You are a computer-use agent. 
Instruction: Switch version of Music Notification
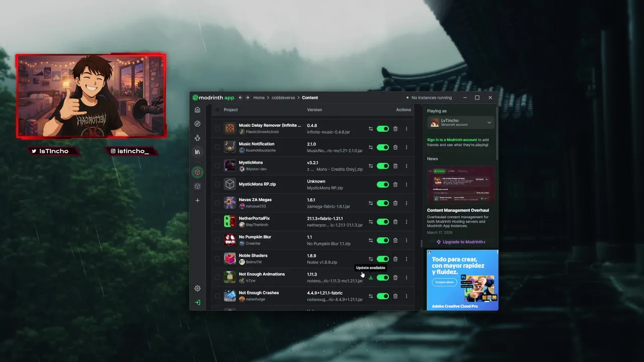371,147
